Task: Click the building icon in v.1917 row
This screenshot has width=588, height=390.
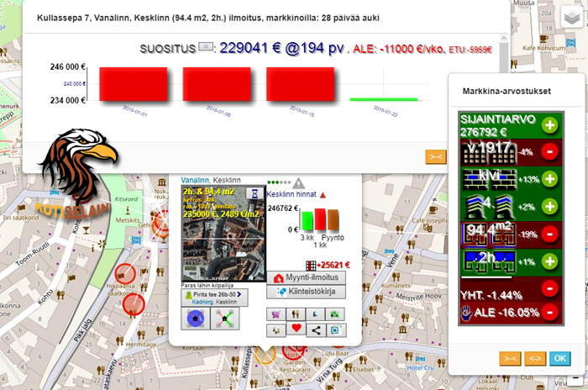Action: pyautogui.click(x=489, y=153)
